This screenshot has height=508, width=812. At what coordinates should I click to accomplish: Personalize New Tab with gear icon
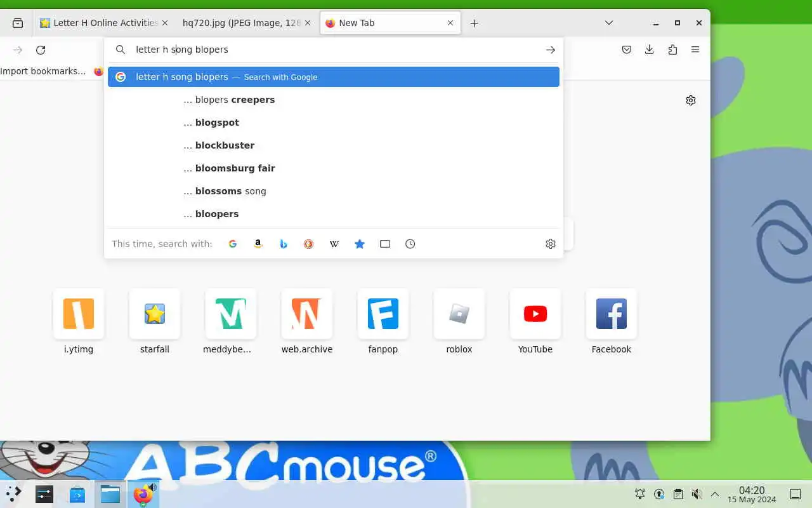point(691,100)
